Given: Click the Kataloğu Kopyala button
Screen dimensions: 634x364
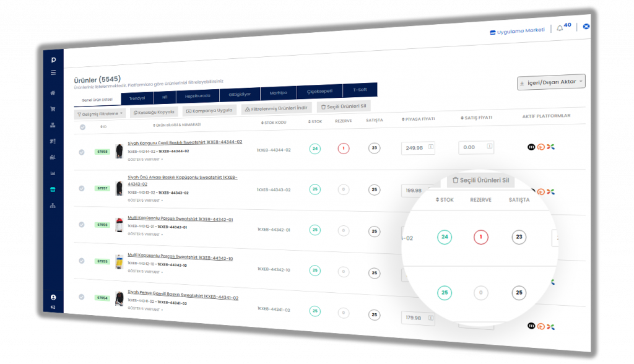Looking at the screenshot, I should 154,112.
